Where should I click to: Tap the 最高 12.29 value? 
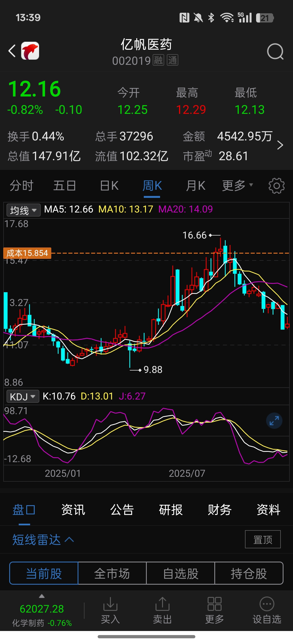[x=191, y=110]
